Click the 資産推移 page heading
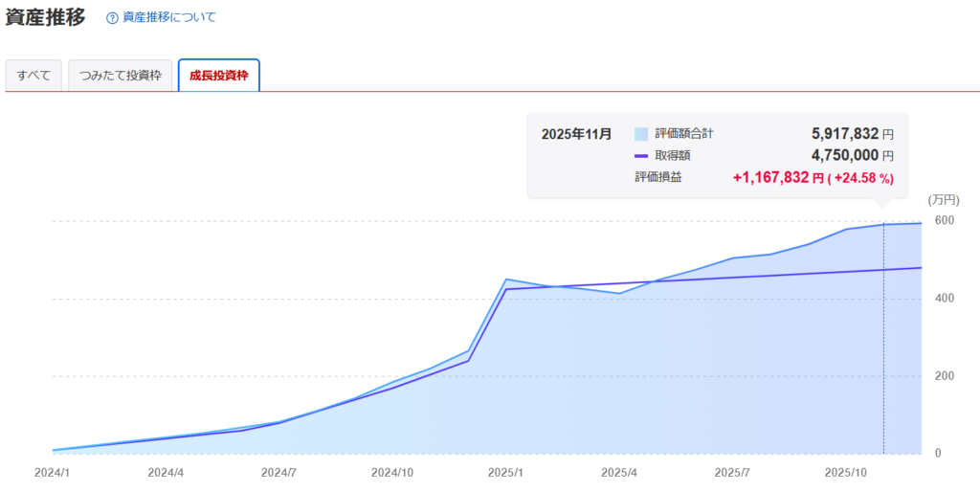Image resolution: width=980 pixels, height=492 pixels. [45, 17]
